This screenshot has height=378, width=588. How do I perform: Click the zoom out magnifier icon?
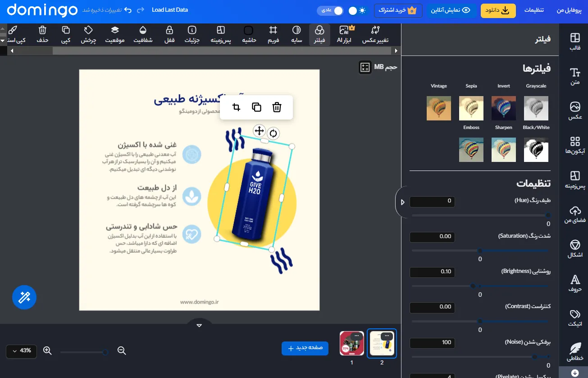point(121,350)
